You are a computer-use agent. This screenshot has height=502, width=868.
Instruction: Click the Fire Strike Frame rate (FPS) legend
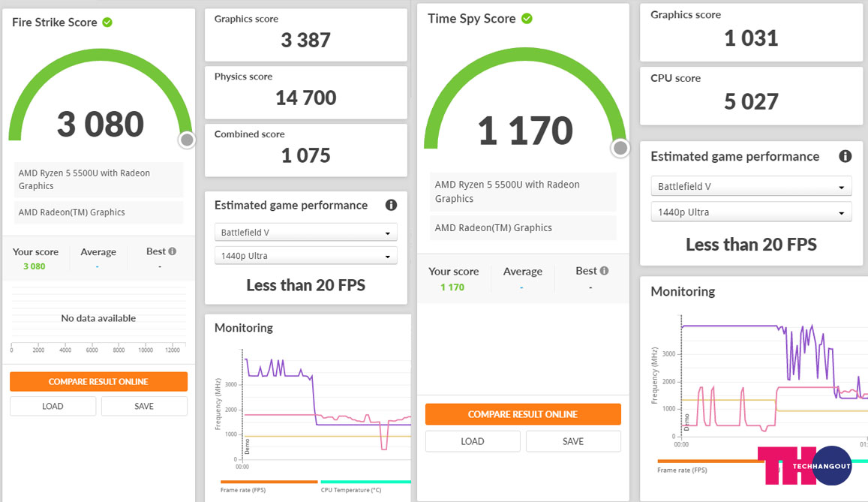[x=243, y=490]
